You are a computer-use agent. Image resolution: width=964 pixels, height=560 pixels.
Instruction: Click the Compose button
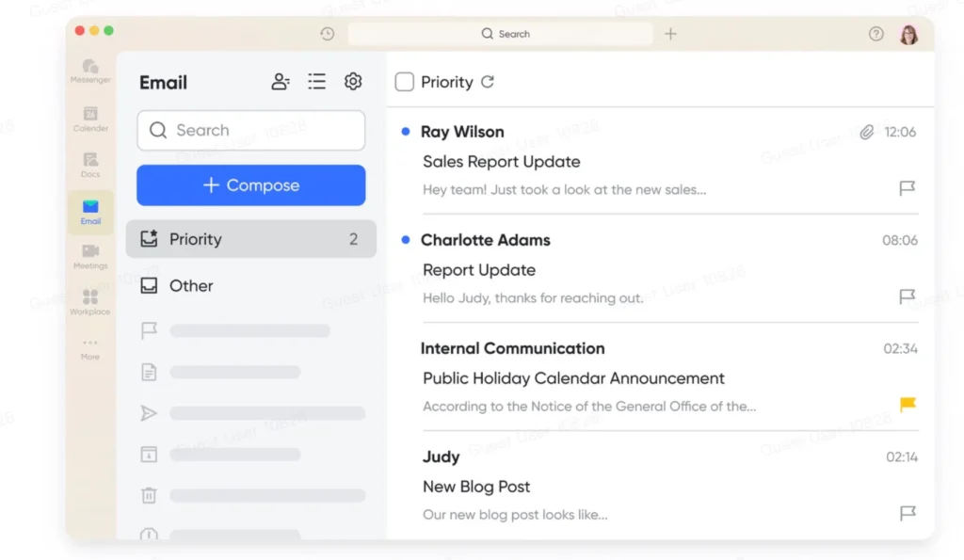250,185
